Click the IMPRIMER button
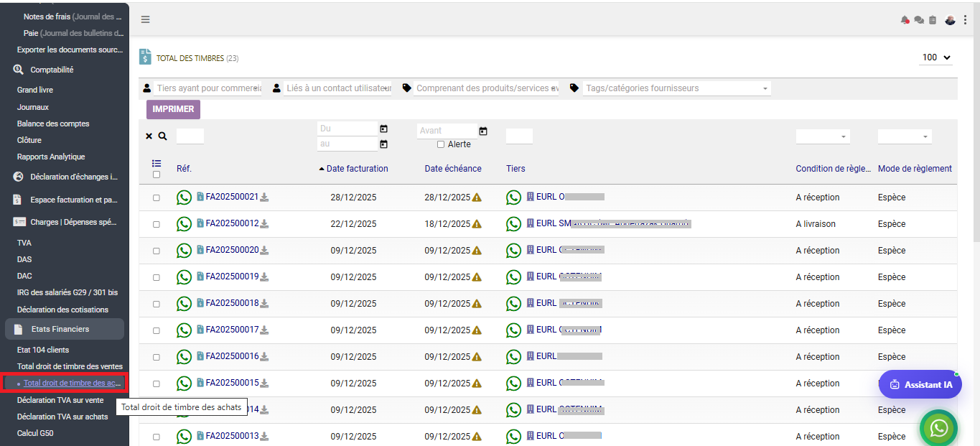 click(173, 109)
